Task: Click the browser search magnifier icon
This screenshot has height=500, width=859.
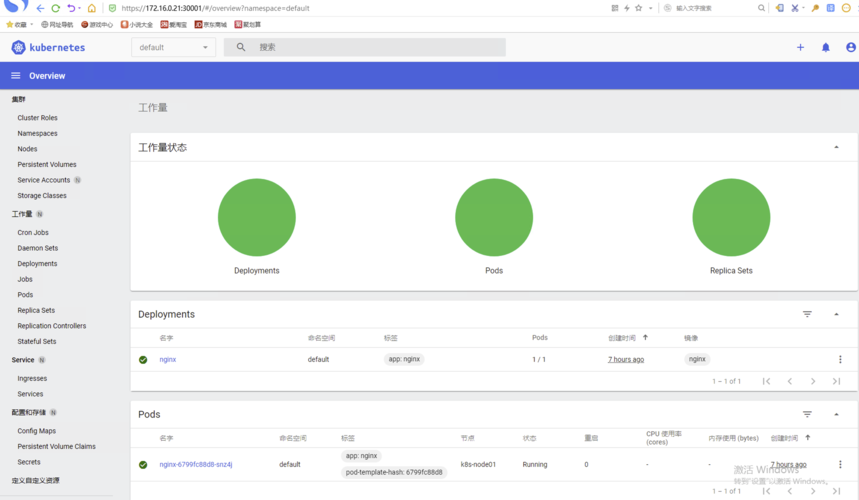Action: pyautogui.click(x=761, y=8)
